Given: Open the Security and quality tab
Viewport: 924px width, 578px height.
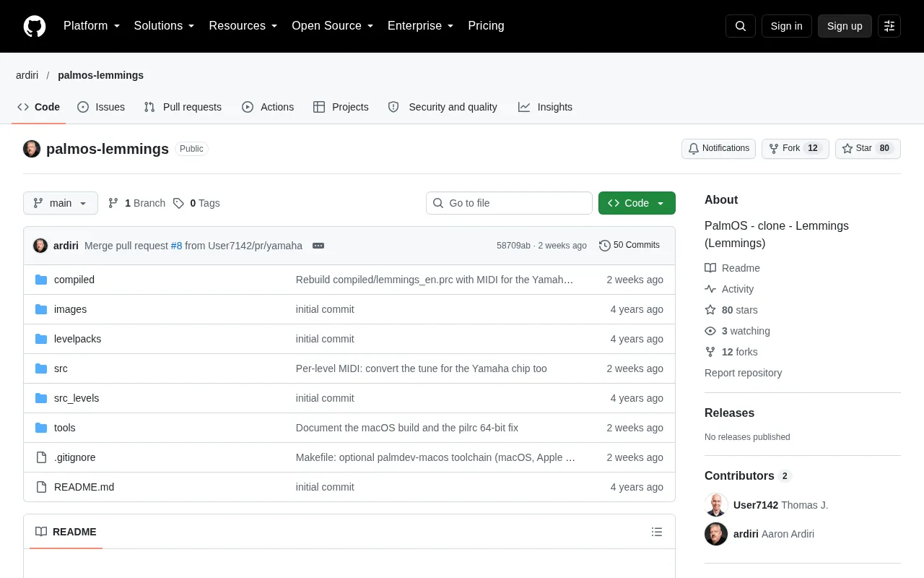Looking at the screenshot, I should (443, 107).
